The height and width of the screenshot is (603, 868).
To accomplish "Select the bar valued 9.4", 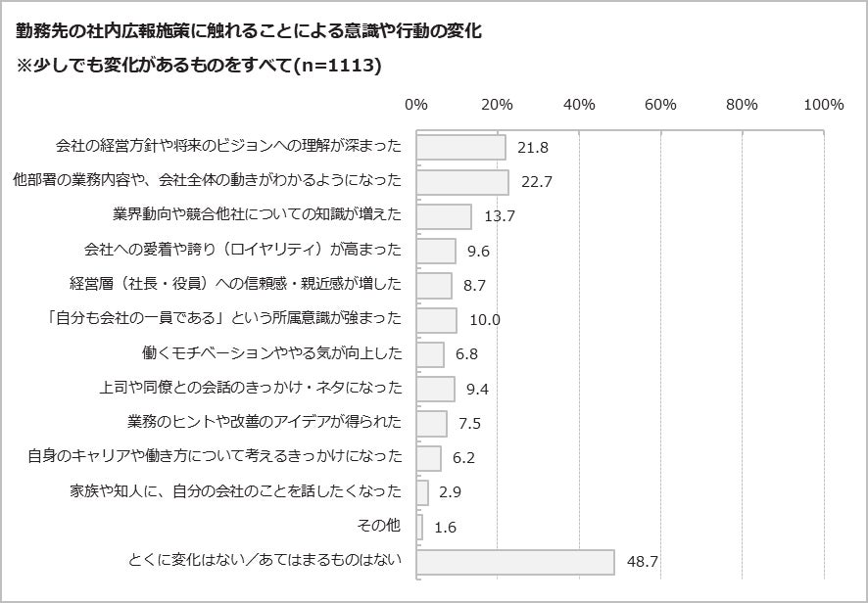I will (x=436, y=389).
